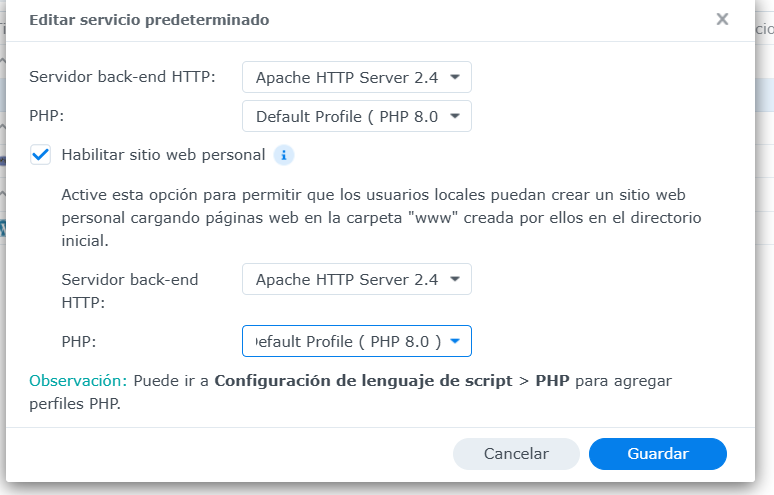Image resolution: width=774 pixels, height=495 pixels.
Task: Click the arrow icon of the personal site Apache dropdown
Action: click(456, 280)
